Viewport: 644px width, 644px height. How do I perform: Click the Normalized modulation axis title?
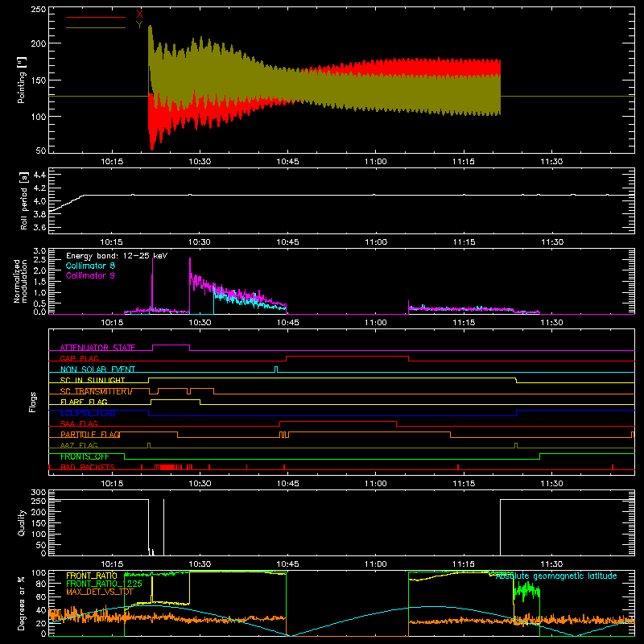pos(20,281)
